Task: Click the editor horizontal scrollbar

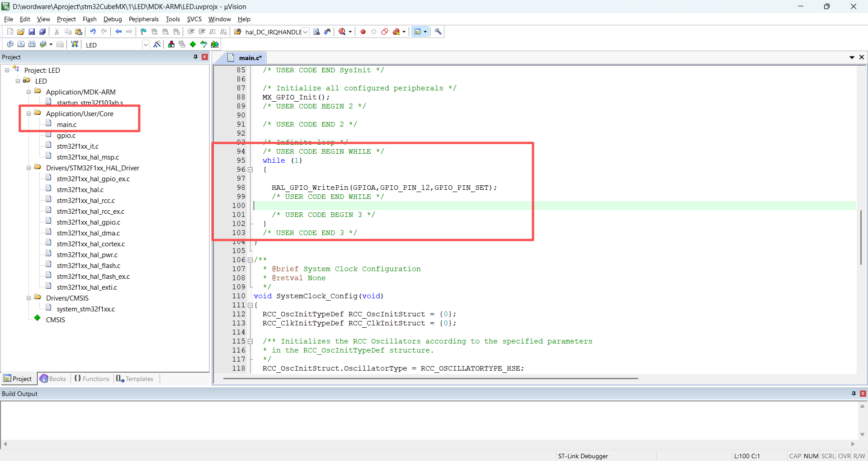Action: click(430, 379)
